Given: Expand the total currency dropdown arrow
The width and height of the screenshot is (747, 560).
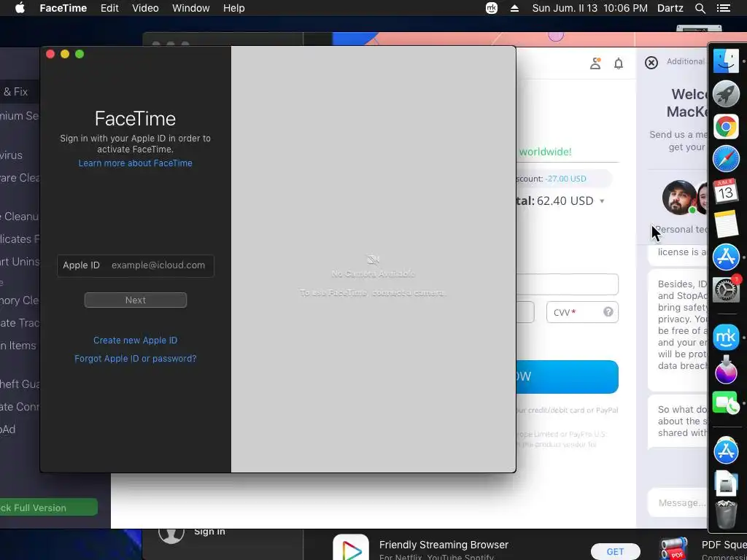Looking at the screenshot, I should point(602,201).
